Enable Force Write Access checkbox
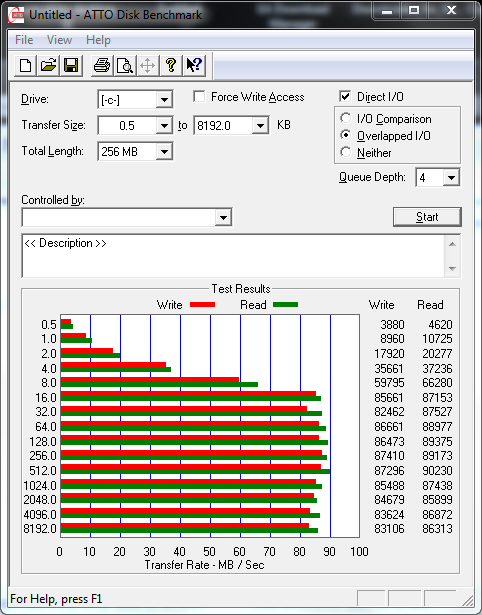The width and height of the screenshot is (482, 615). (x=199, y=96)
